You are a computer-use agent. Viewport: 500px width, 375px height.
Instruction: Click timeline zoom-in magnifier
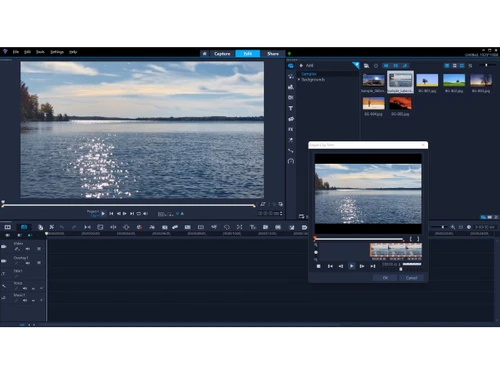[453, 227]
